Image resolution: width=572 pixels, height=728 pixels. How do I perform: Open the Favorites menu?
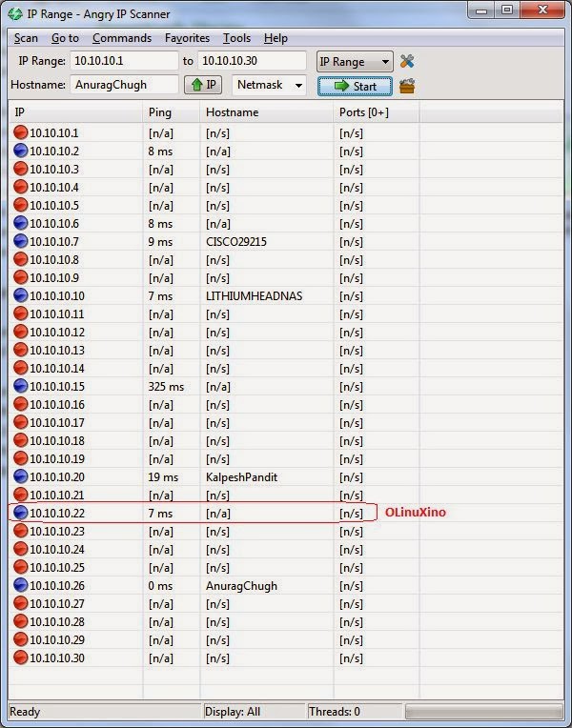pos(187,38)
